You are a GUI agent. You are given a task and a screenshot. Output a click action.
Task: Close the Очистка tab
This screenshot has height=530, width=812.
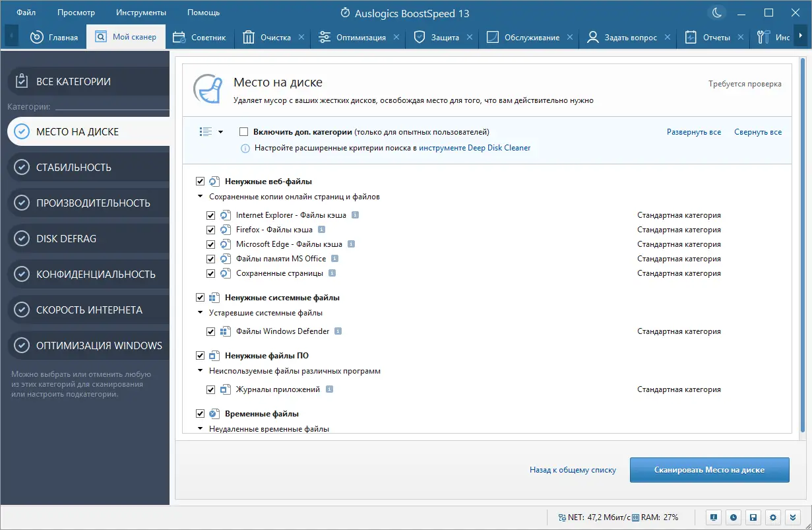[x=301, y=38]
